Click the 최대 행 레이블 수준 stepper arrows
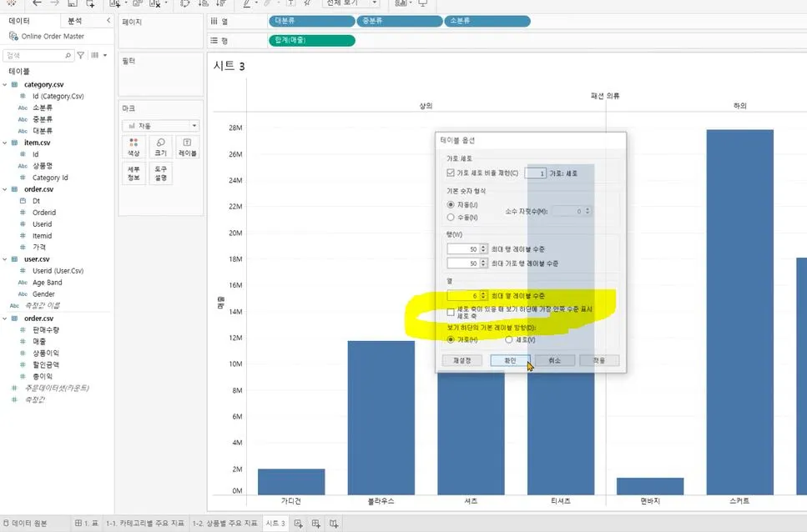This screenshot has height=532, width=807. pyautogui.click(x=483, y=248)
